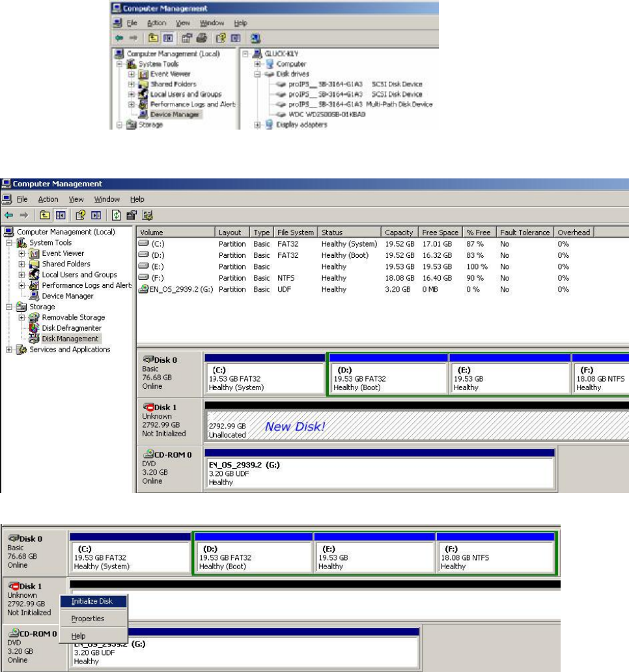This screenshot has height=672, width=629.
Task: Select the 2792.99 GB Unallocated region of Disk 1
Action: coord(417,426)
